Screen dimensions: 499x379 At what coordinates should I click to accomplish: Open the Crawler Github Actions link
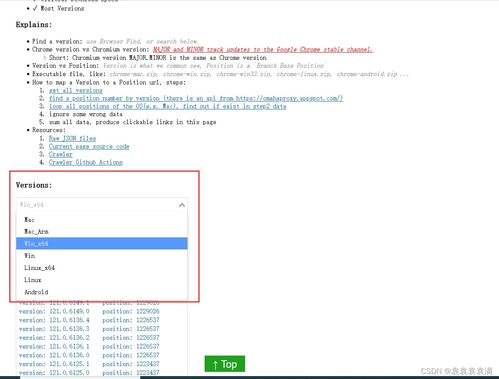tap(86, 162)
